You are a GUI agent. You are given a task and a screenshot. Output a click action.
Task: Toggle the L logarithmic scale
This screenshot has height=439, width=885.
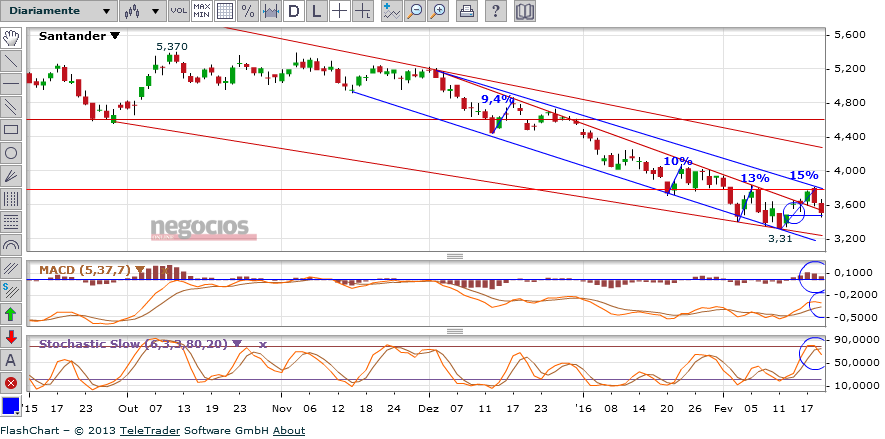pos(317,11)
